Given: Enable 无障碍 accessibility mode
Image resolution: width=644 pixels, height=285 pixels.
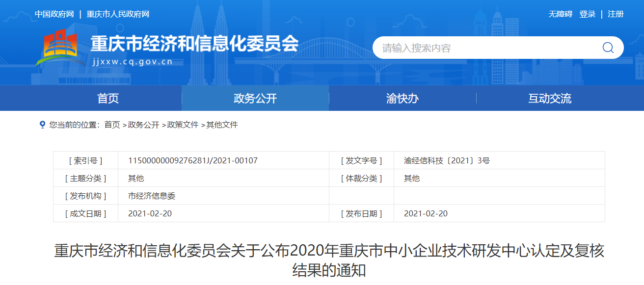Looking at the screenshot, I should (560, 14).
